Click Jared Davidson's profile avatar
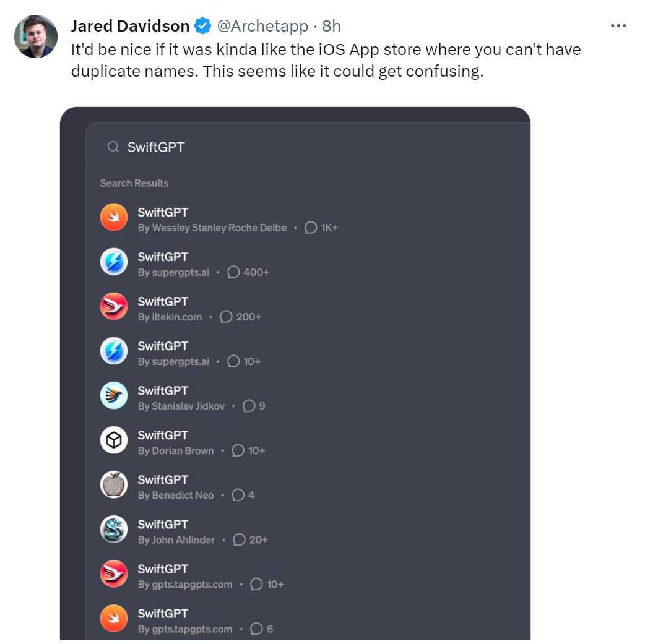Screen dimensions: 645x644 pos(36,36)
